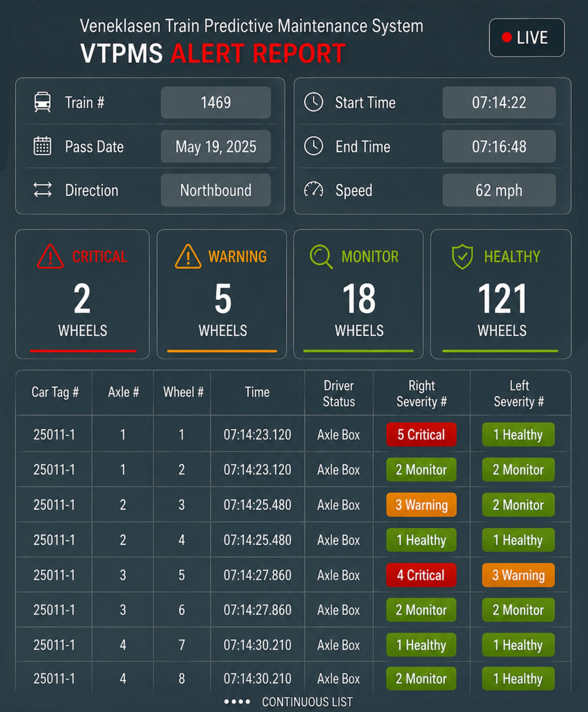Screen dimensions: 588x712
Task: Select the Speed value 62 mph
Action: click(x=499, y=190)
